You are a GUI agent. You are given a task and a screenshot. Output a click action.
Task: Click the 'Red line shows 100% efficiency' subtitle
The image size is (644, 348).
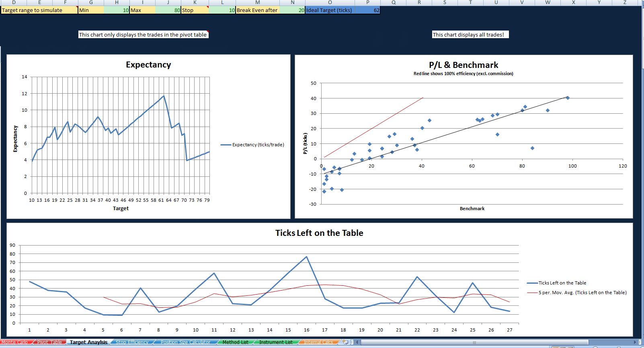464,74
